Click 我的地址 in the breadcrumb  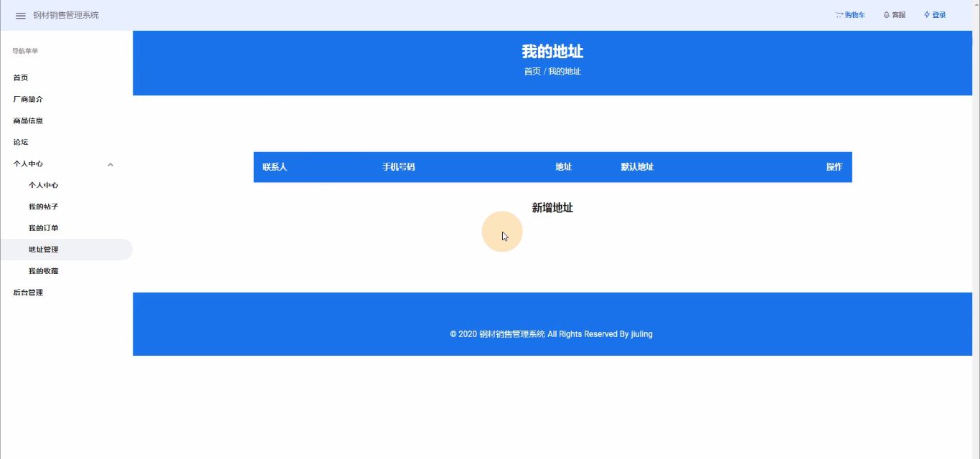coord(565,72)
